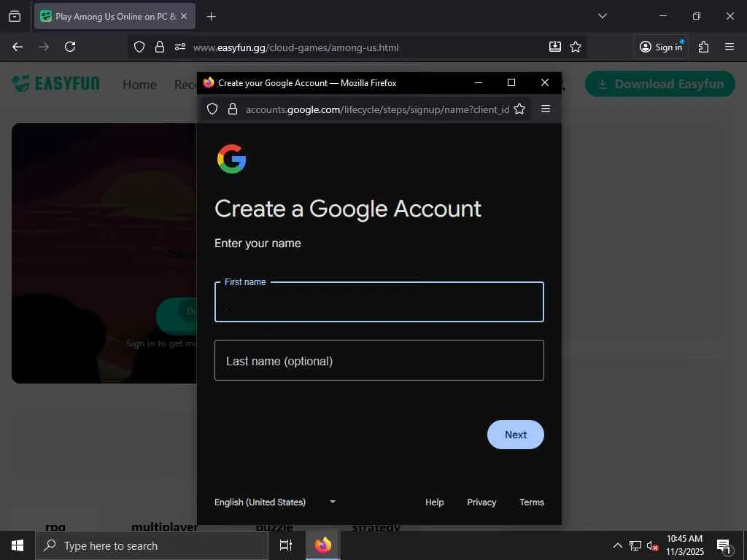Screen dimensions: 747x560
Task: Click the easyfun.gg address bar URL
Action: point(296,47)
